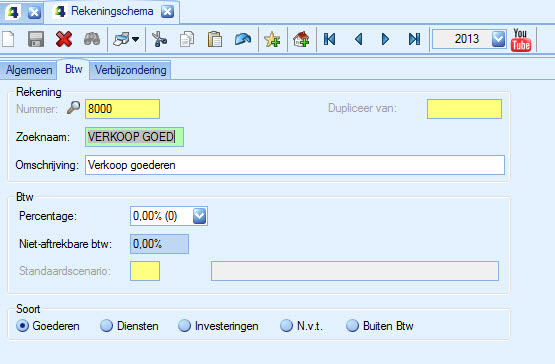This screenshot has height=364, width=555.
Task: Select the Buiten Btw radio button
Action: (353, 326)
